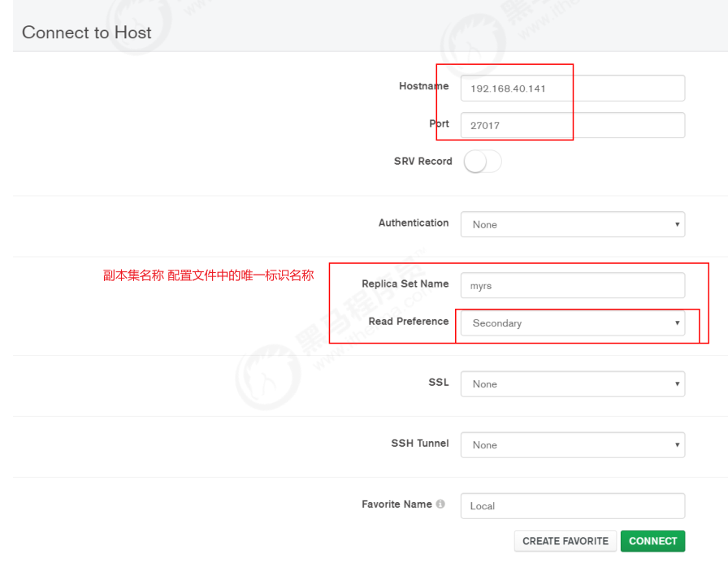Open the SSH Tunnel dropdown
Screen dimensions: 728x580
572,445
